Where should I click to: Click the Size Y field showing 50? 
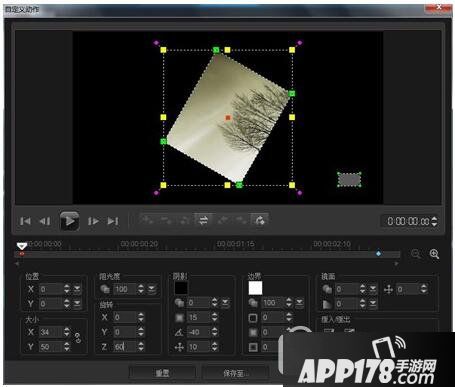coord(51,347)
